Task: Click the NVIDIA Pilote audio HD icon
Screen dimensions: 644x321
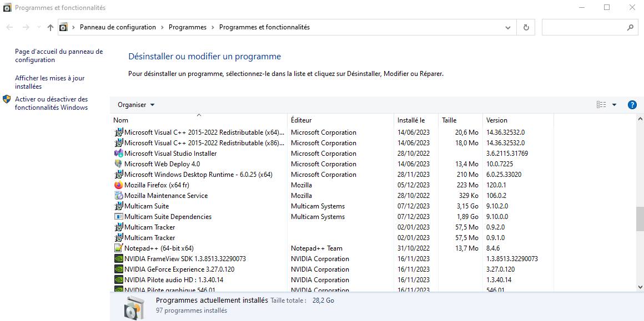Action: (118, 279)
